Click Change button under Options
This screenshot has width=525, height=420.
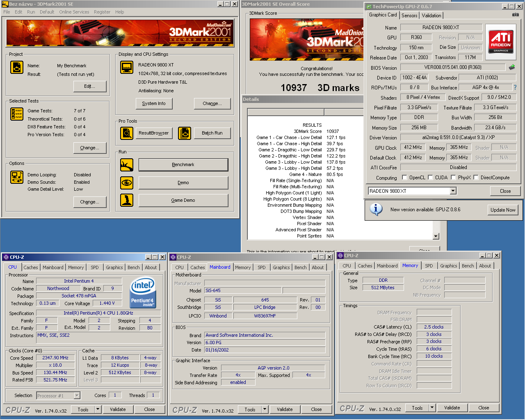point(89,202)
